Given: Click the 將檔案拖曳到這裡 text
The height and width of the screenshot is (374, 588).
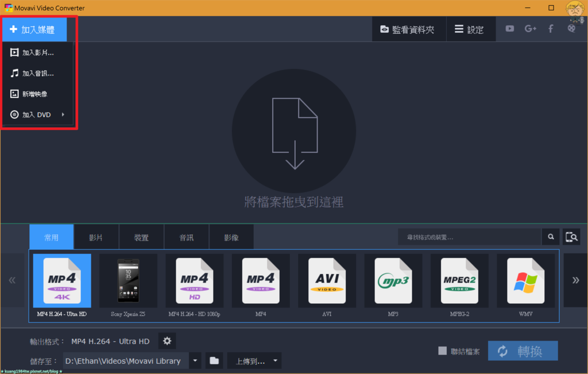Looking at the screenshot, I should (294, 202).
